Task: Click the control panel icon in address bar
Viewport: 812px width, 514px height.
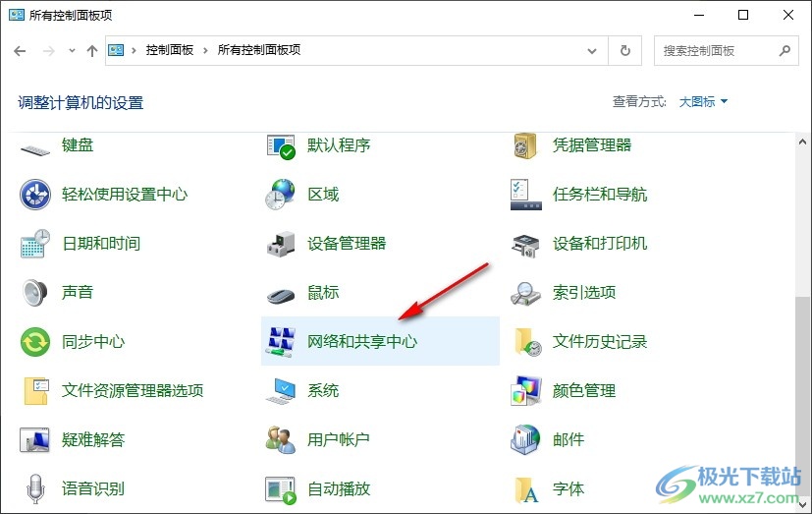Action: 116,50
